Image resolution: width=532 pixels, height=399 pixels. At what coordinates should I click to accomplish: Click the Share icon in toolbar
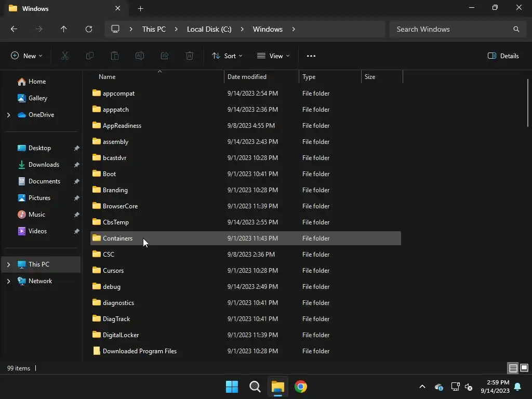coord(165,56)
